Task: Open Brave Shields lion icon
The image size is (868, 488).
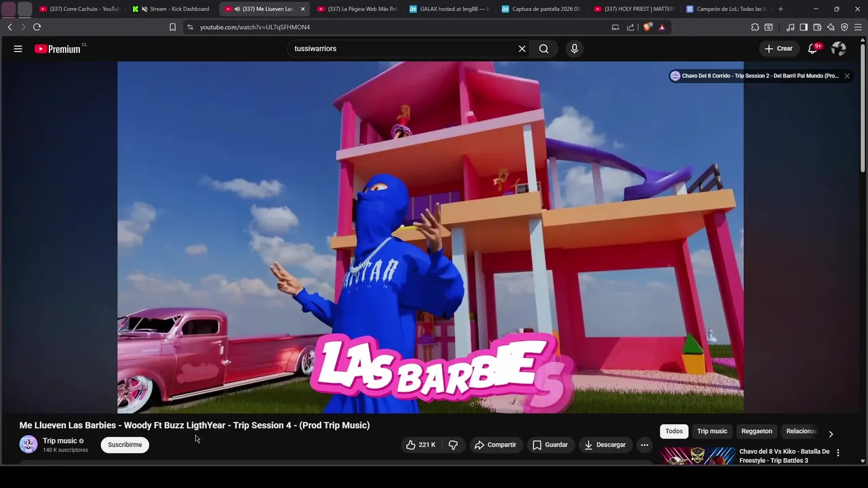Action: [x=648, y=27]
